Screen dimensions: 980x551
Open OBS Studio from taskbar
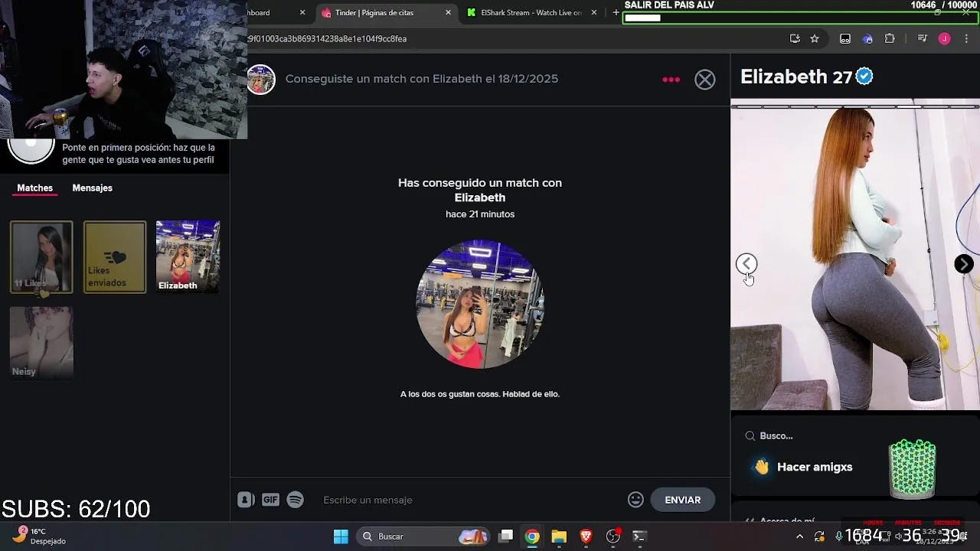pos(612,536)
